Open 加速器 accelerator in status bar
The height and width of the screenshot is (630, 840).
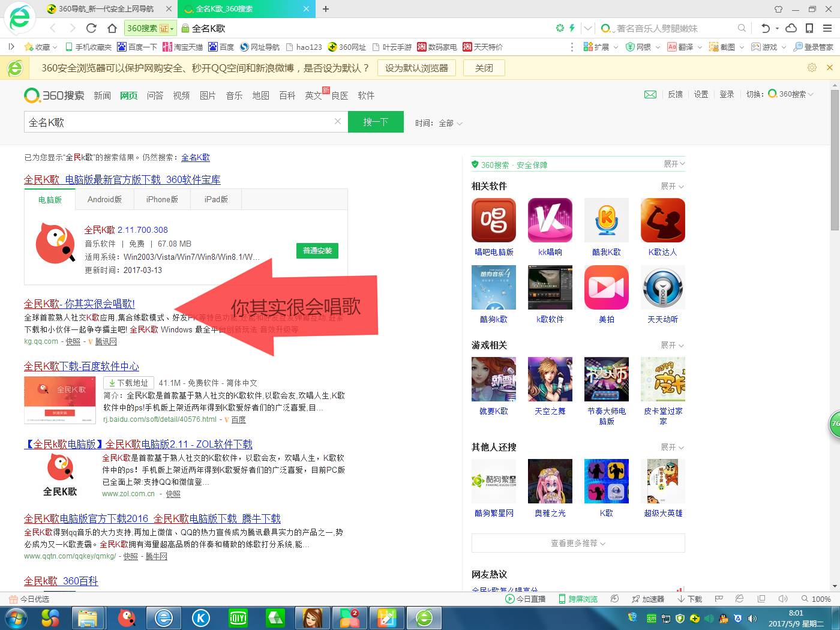(x=648, y=599)
